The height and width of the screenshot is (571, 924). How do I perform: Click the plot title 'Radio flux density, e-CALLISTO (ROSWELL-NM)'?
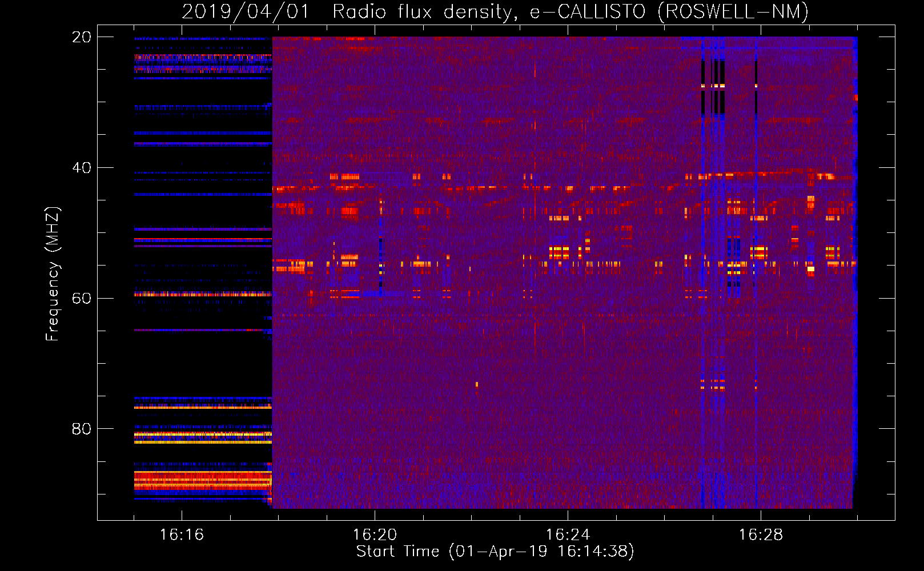pyautogui.click(x=571, y=11)
